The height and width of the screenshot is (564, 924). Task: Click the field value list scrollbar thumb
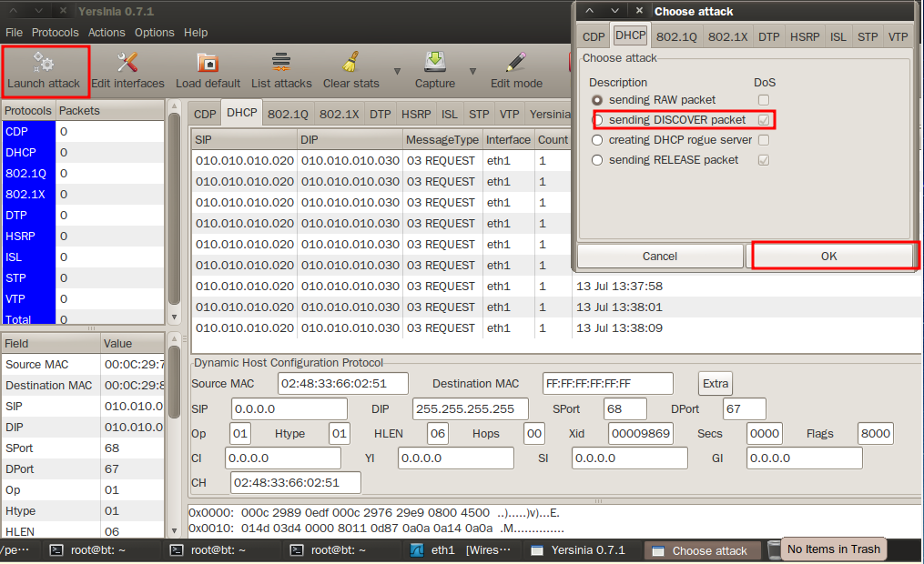point(174,382)
